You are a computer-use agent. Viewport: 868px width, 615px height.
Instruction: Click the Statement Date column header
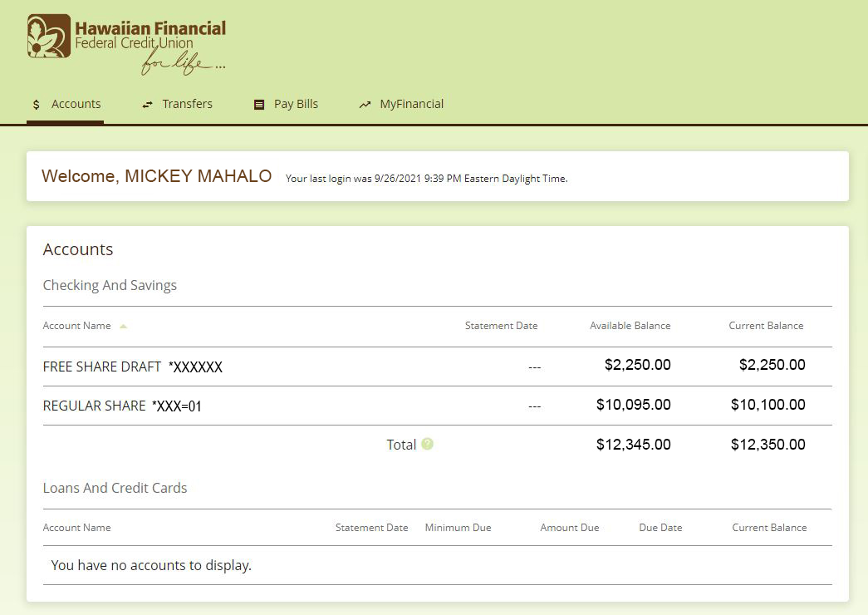[x=501, y=325]
